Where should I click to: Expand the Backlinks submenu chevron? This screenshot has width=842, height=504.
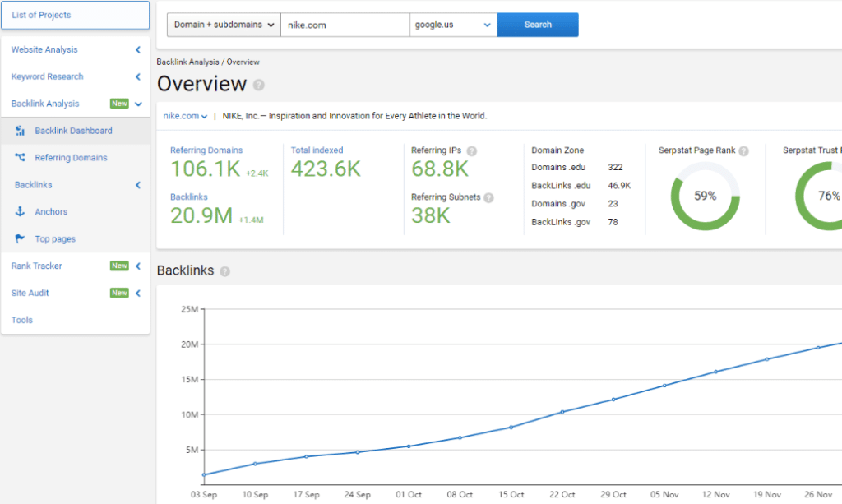tap(138, 185)
